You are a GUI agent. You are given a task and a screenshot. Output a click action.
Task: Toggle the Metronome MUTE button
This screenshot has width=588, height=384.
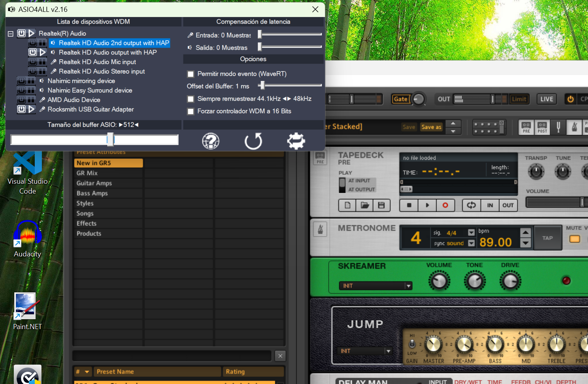(x=575, y=239)
